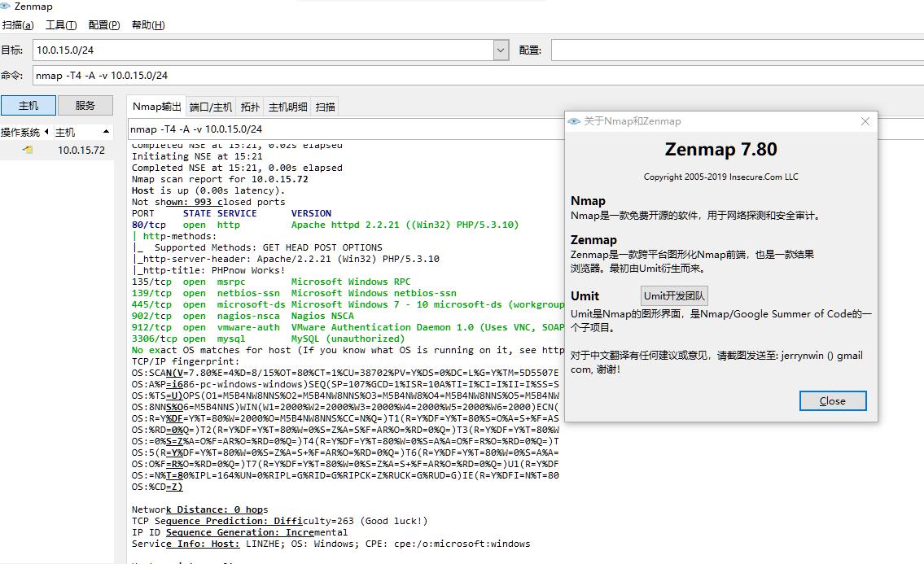Click the 3306/tcp mysql output line
The width and height of the screenshot is (924, 564).
pyautogui.click(x=268, y=339)
